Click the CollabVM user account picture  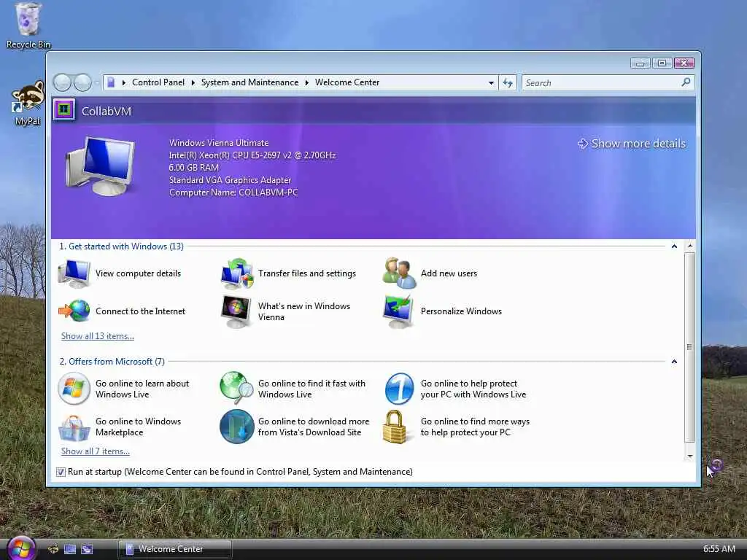click(64, 110)
